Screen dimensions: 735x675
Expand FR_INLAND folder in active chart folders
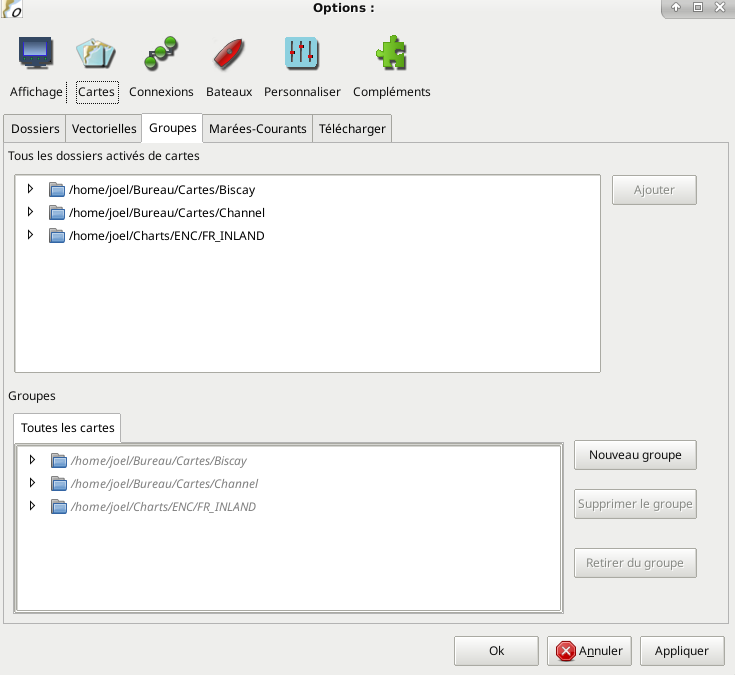(30, 235)
